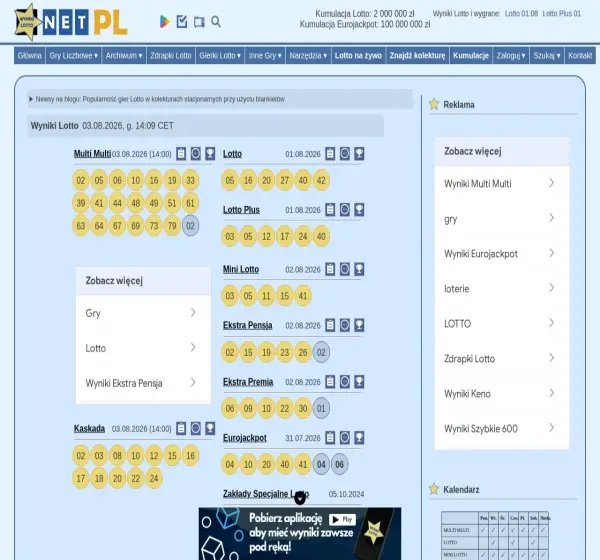Expand the Archiwum dropdown menu

pos(124,56)
